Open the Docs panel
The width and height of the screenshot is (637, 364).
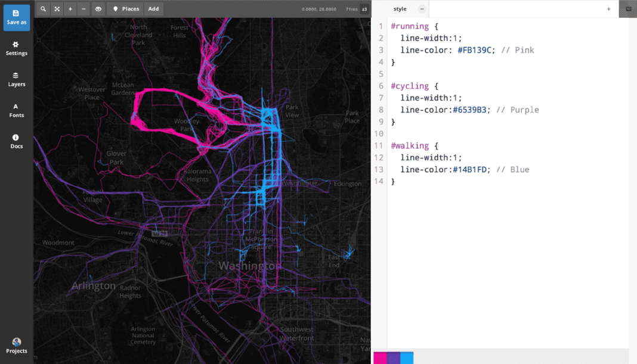(16, 141)
